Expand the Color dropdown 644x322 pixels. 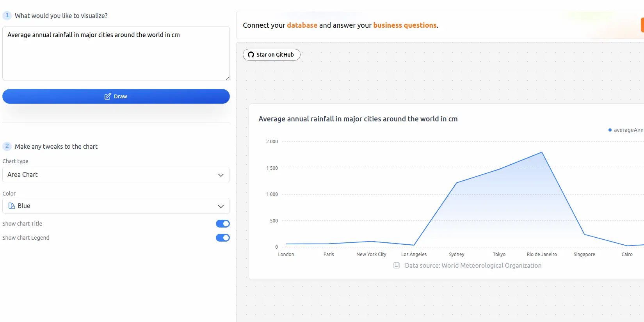116,206
